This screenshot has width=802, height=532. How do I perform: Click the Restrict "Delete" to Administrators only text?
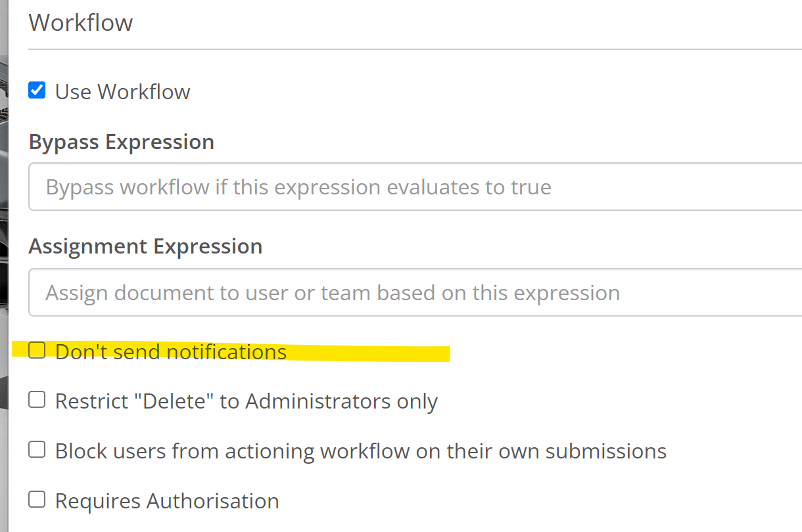pos(246,401)
